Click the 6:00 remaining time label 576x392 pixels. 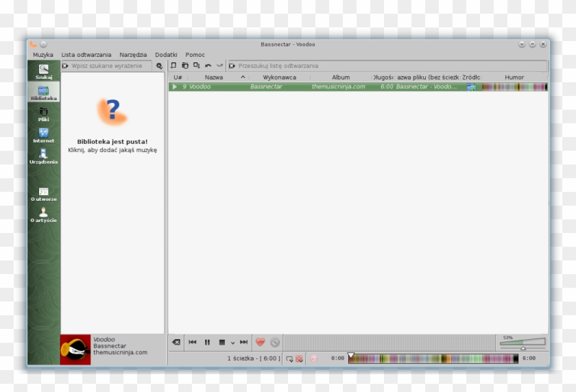pyautogui.click(x=529, y=358)
